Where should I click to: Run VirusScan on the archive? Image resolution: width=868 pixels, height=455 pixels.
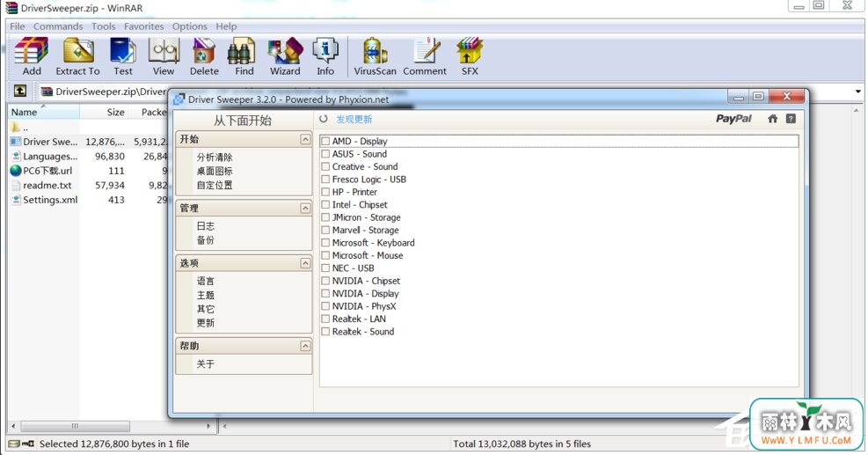pyautogui.click(x=375, y=56)
